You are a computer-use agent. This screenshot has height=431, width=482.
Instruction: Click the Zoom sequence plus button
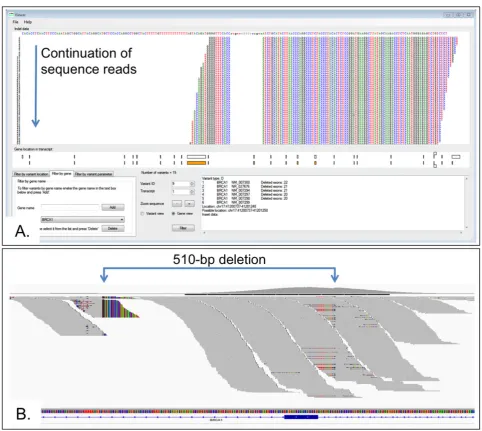(x=189, y=203)
